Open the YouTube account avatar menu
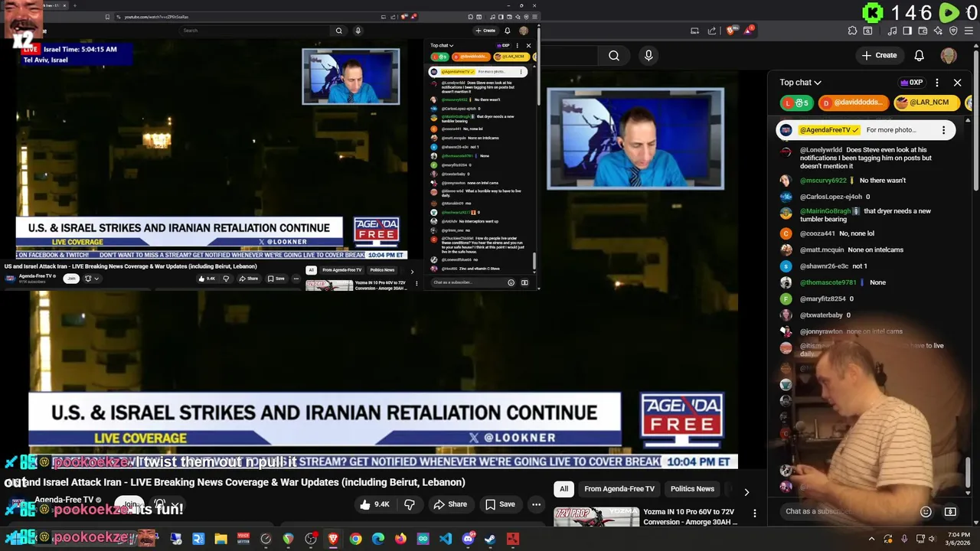Viewport: 980px width, 551px height. 949,55
